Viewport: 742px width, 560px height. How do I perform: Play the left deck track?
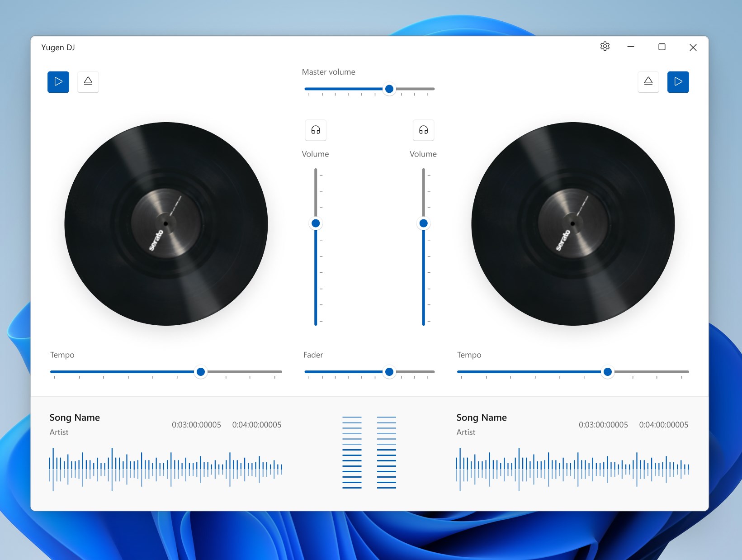pyautogui.click(x=58, y=82)
